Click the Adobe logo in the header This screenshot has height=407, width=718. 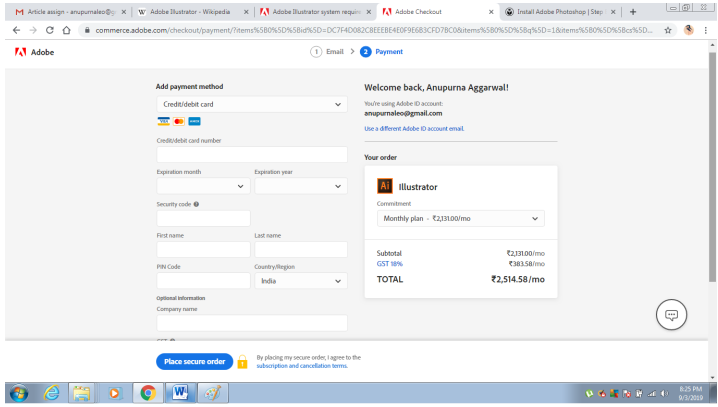point(34,52)
